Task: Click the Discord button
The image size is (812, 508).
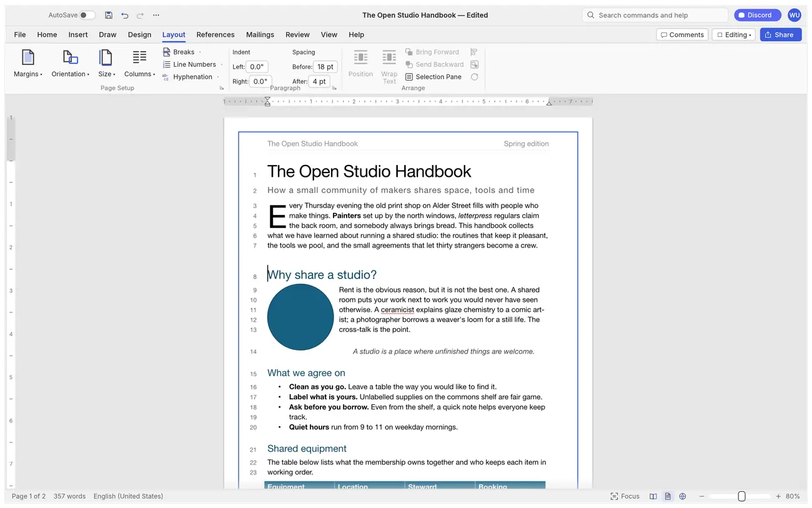Action: tap(758, 15)
